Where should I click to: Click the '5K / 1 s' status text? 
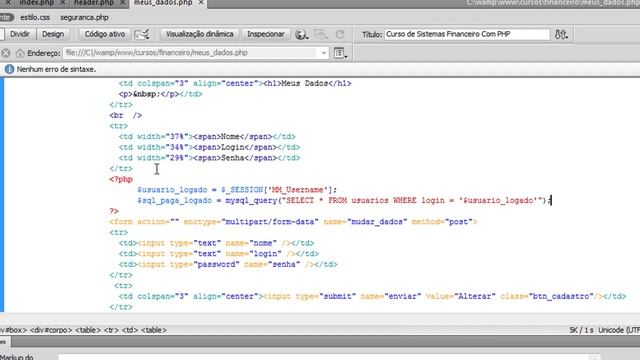pyautogui.click(x=581, y=330)
